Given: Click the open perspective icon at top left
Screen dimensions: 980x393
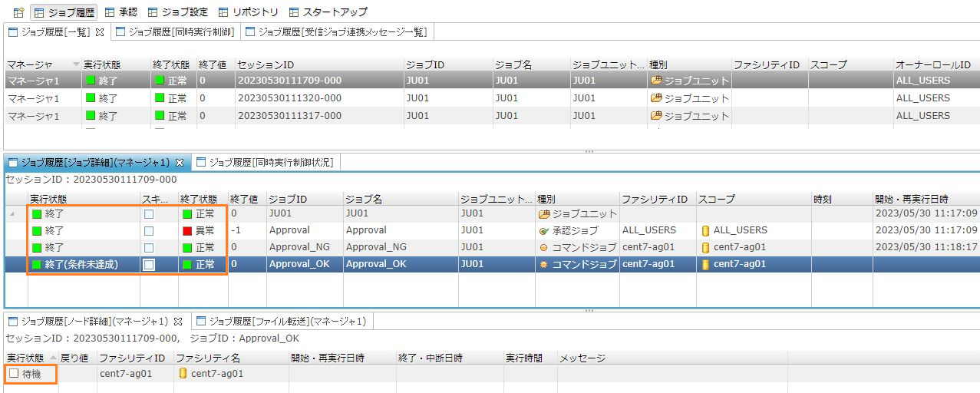Looking at the screenshot, I should (18, 12).
